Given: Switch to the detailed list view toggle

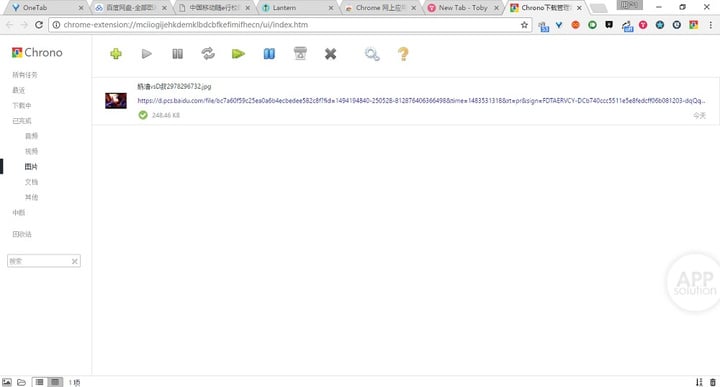Looking at the screenshot, I should [x=55, y=382].
